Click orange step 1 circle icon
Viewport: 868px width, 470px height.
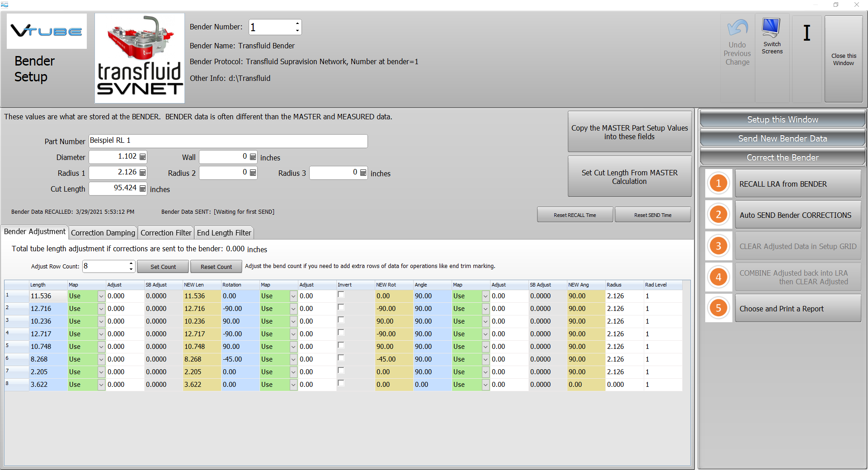pos(718,183)
